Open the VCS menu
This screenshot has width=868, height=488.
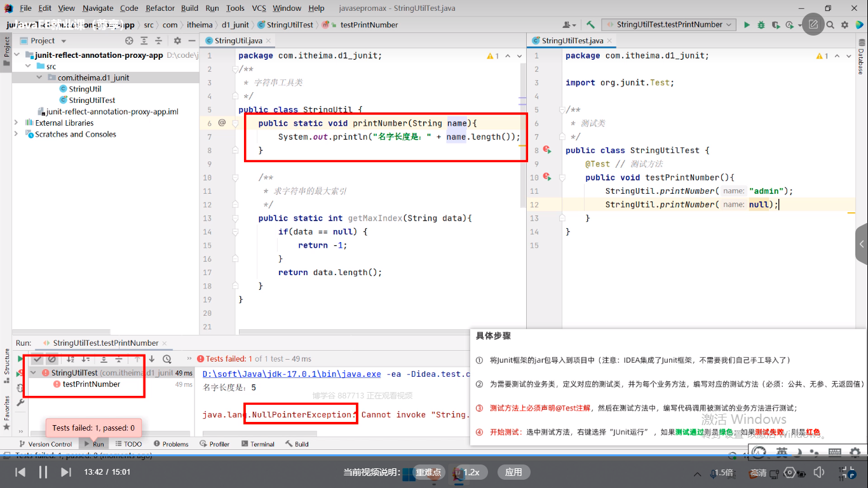(x=259, y=8)
